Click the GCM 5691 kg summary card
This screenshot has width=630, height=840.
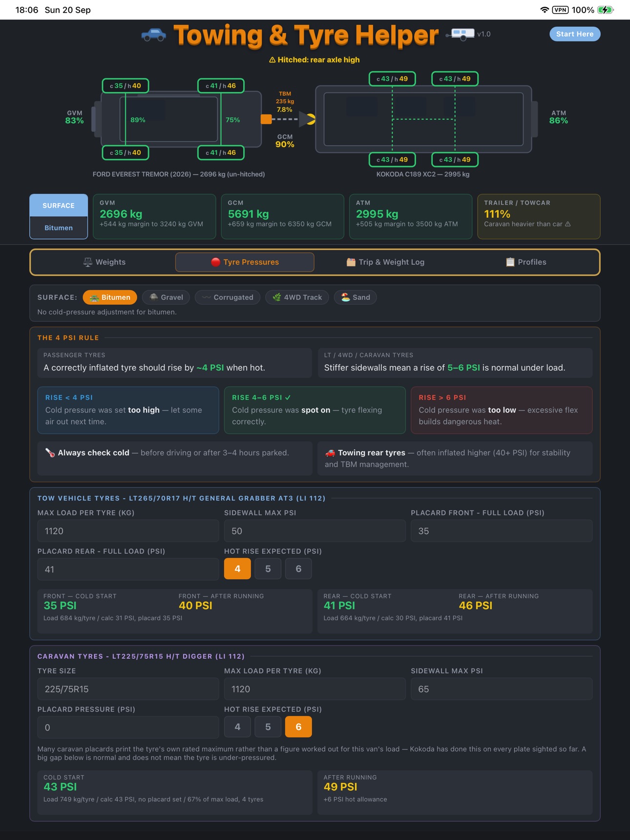(x=283, y=217)
